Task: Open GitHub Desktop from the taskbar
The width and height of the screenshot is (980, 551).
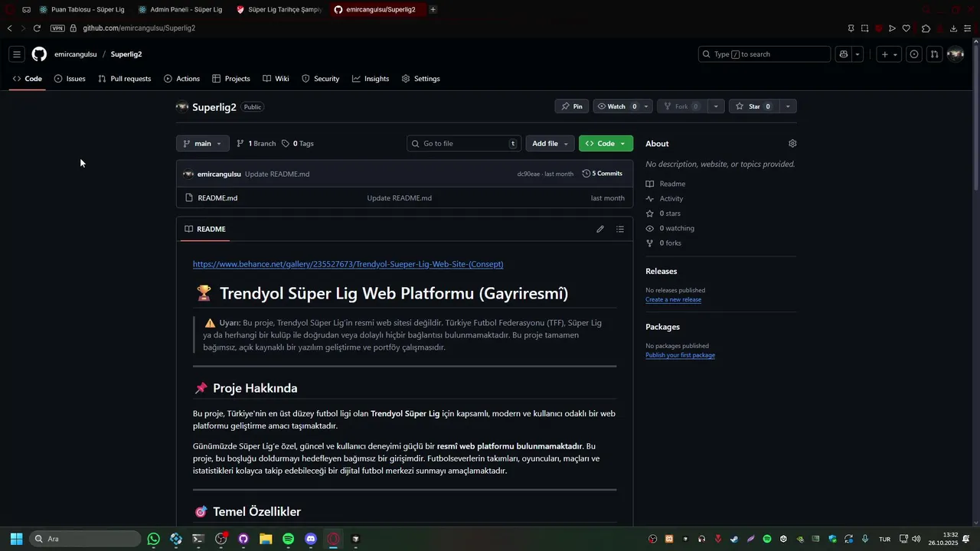Action: pos(243,539)
